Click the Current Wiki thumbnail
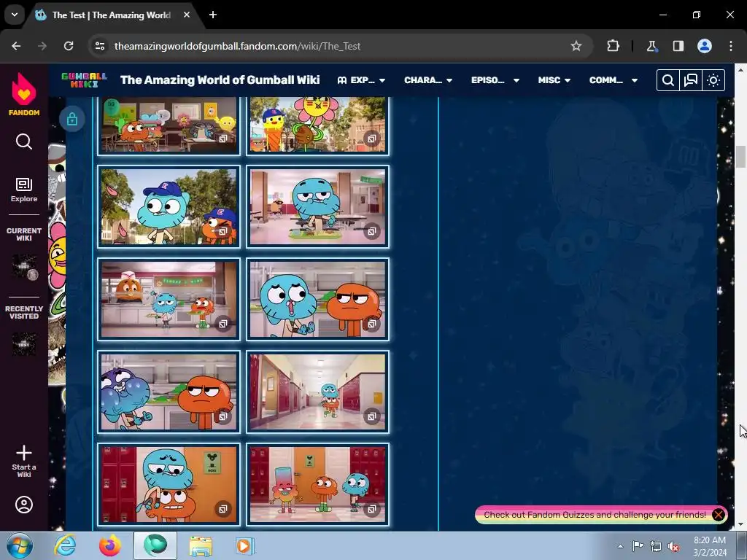 (x=25, y=267)
